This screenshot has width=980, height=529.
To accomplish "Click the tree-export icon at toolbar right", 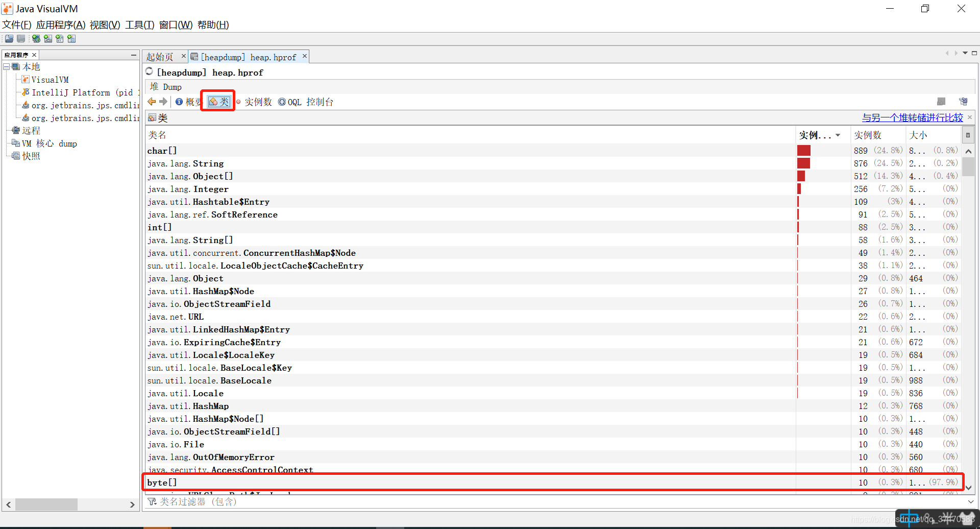I will click(x=963, y=102).
